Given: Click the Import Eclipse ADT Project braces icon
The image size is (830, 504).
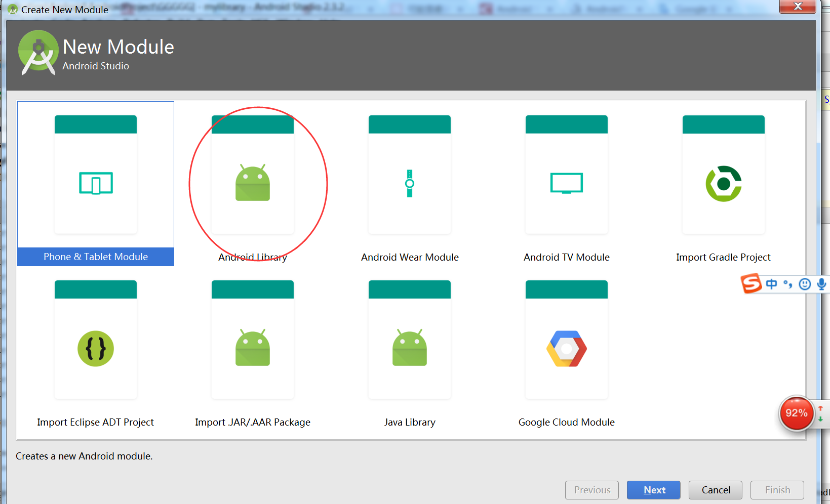Looking at the screenshot, I should coord(96,348).
